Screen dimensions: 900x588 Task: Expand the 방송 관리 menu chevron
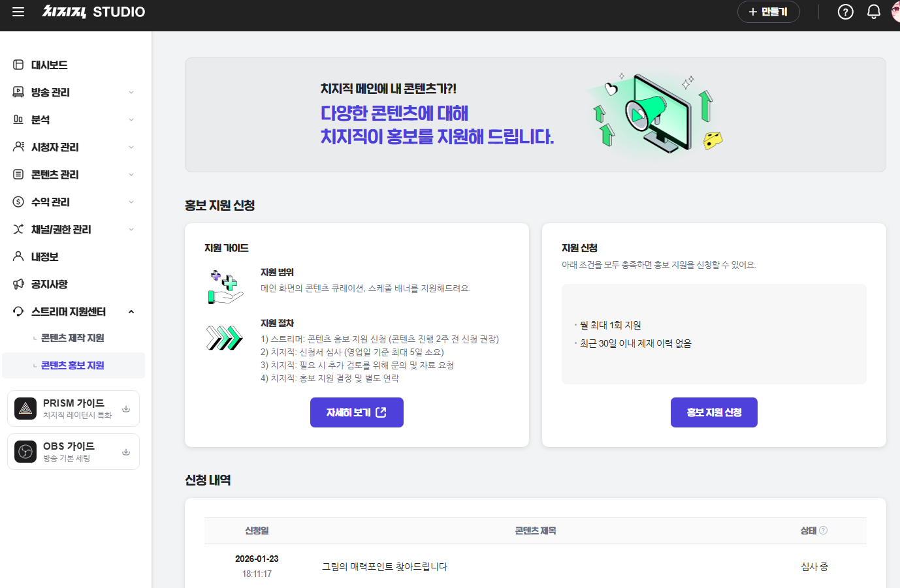(x=131, y=92)
